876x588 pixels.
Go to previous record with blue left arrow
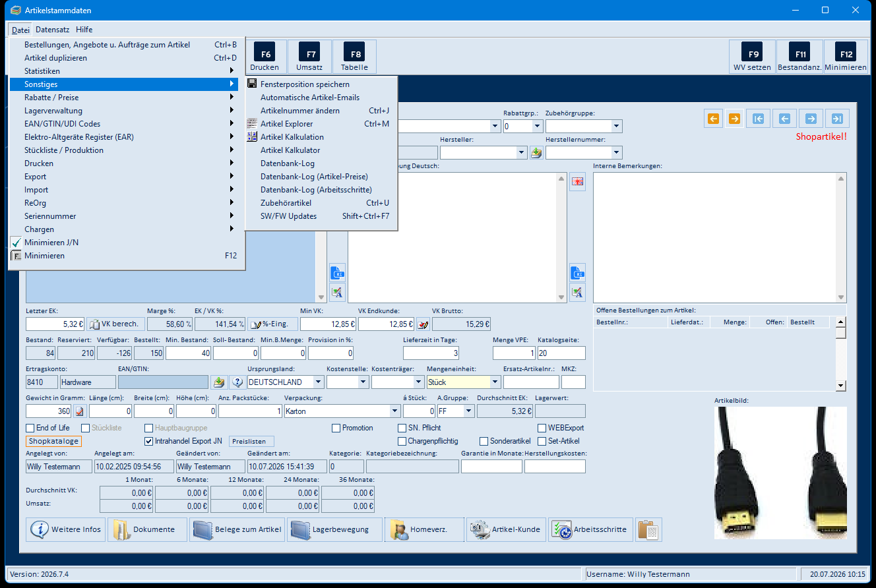point(784,119)
